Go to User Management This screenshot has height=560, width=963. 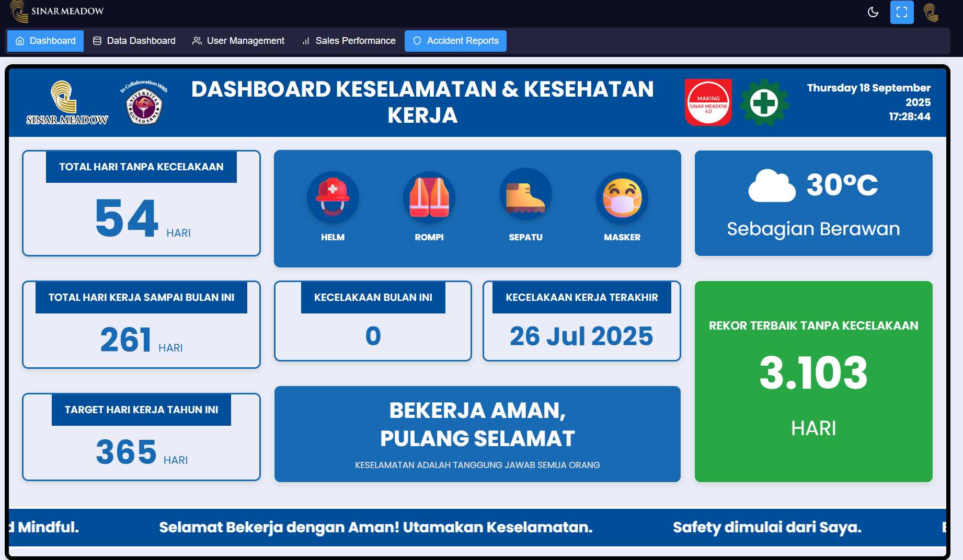coord(238,41)
